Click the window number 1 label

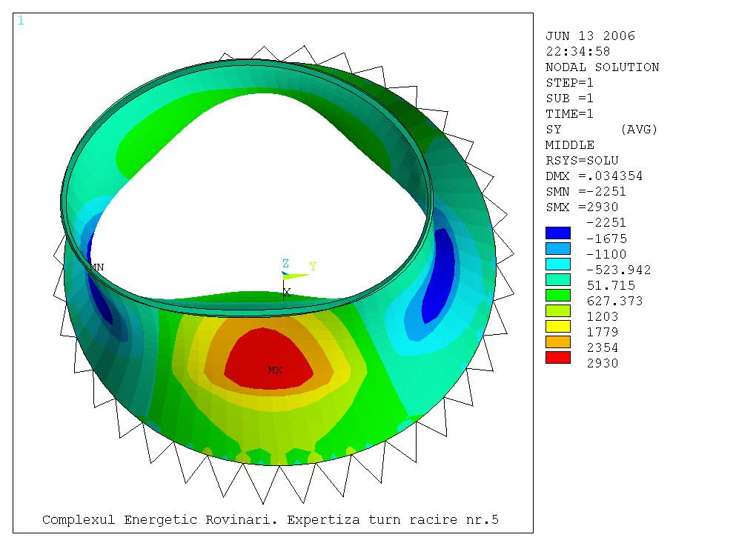point(21,21)
